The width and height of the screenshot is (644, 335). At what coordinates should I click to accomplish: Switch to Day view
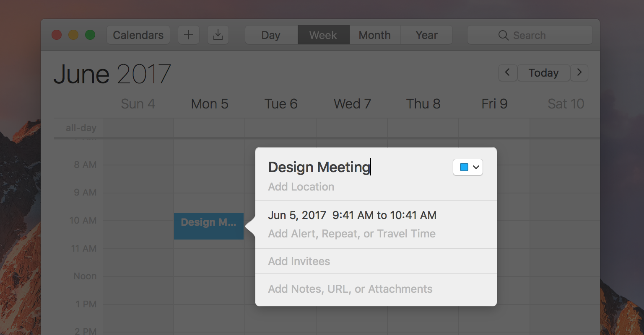[271, 35]
